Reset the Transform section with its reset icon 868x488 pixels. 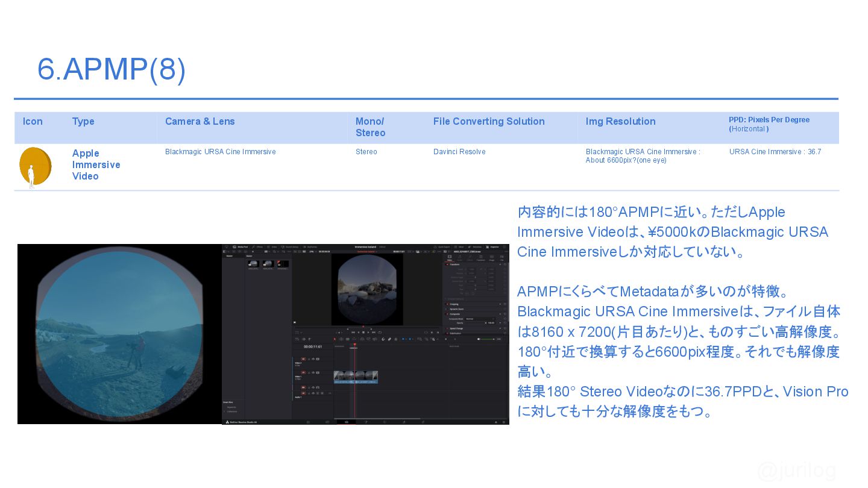point(505,264)
